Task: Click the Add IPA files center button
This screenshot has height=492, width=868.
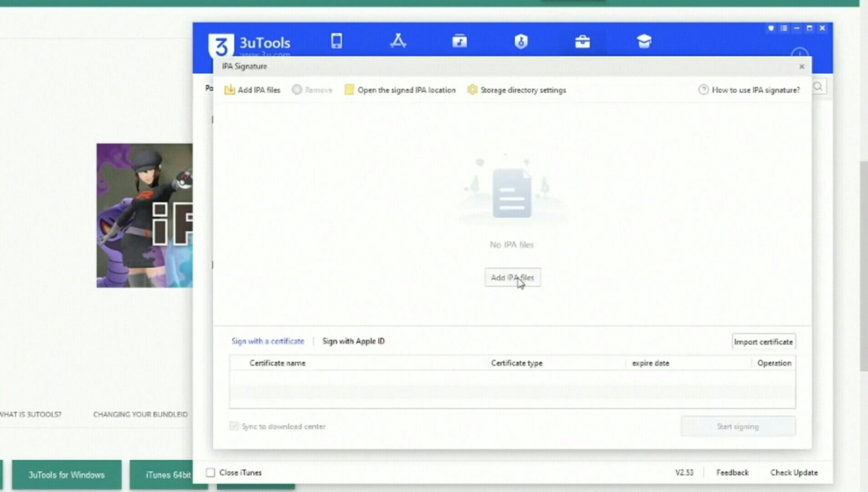Action: (x=512, y=277)
